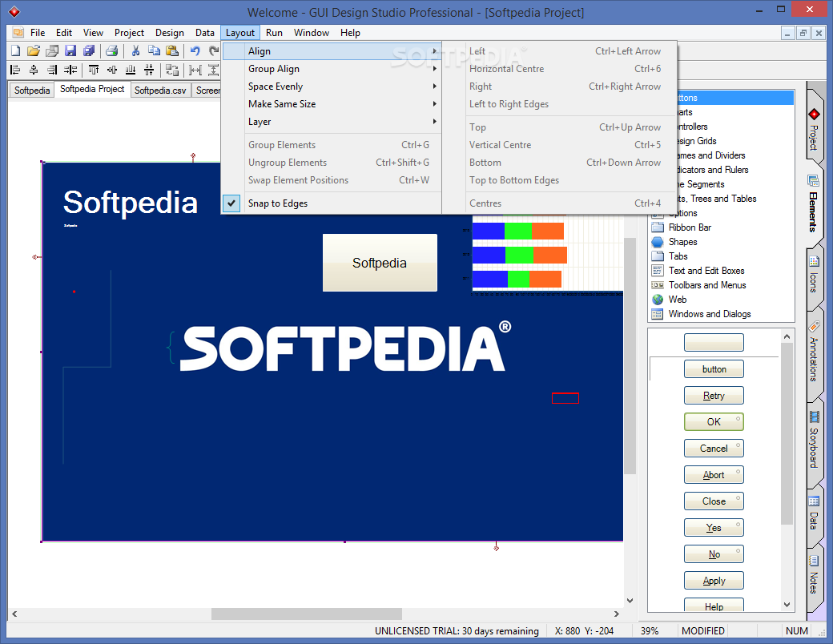
Task: Select the Shapes element category
Action: coord(682,242)
